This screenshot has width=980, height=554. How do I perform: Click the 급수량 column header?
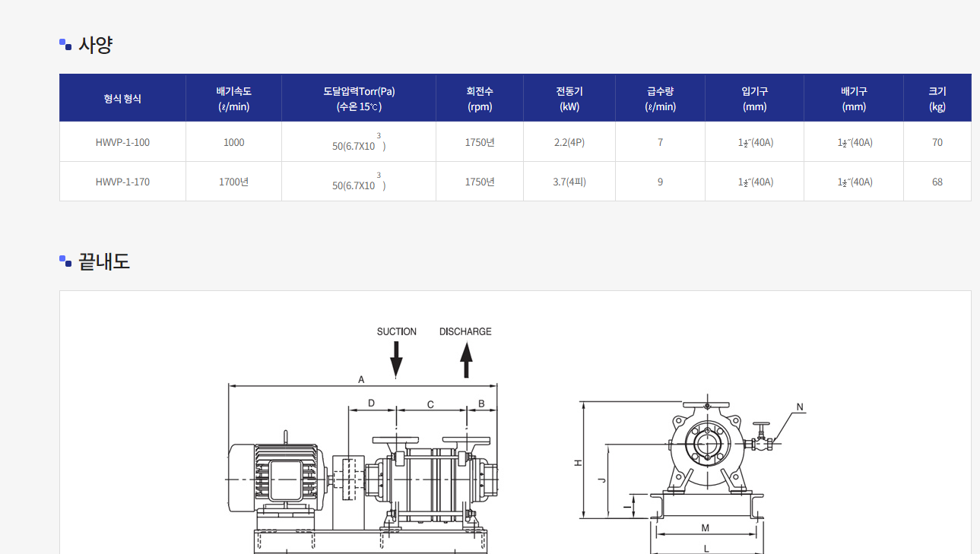pyautogui.click(x=660, y=98)
